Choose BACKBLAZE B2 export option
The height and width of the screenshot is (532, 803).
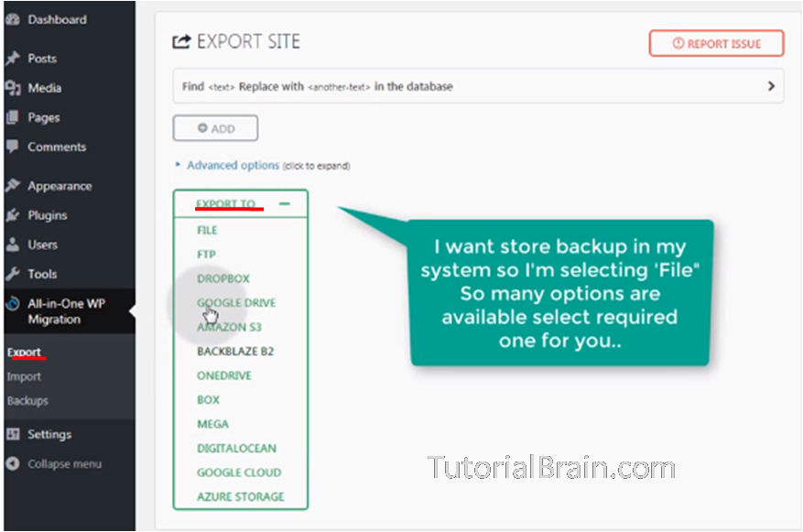click(x=235, y=352)
